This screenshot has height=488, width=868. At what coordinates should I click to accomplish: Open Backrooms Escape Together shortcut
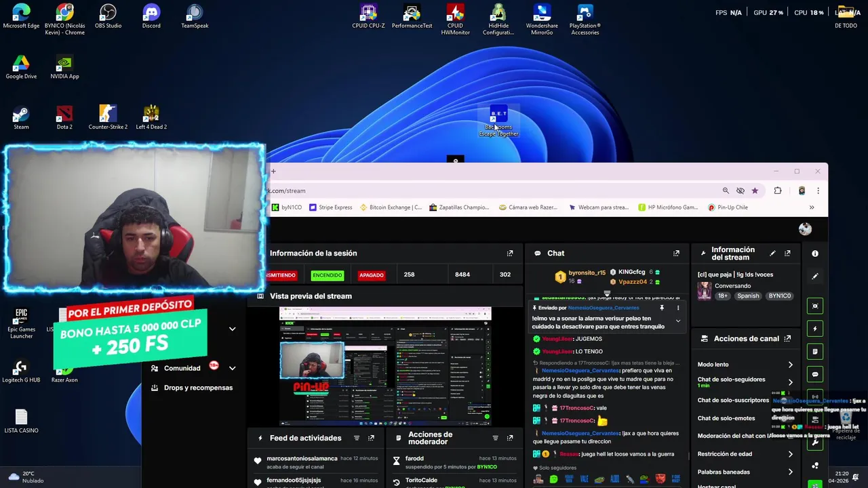click(498, 121)
